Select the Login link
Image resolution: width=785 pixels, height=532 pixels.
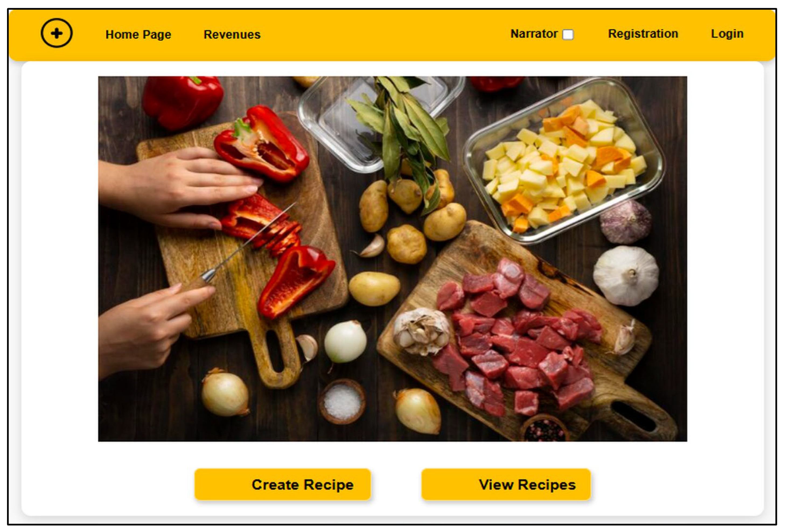tap(727, 34)
